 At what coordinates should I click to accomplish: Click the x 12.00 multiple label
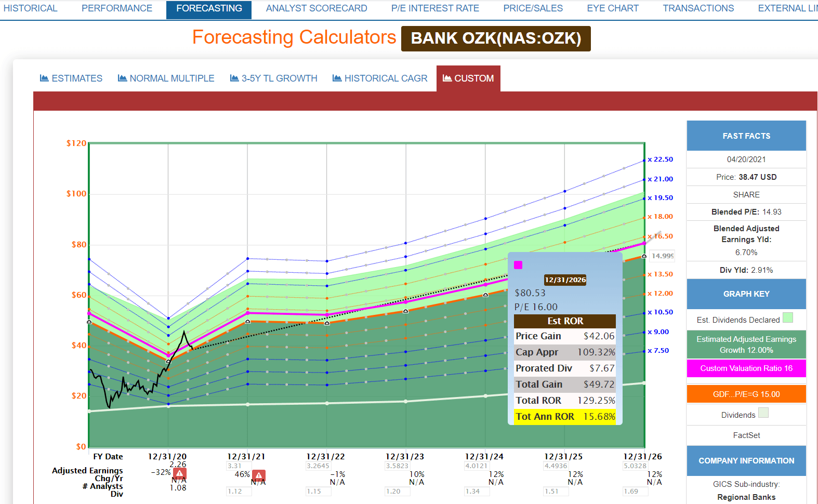[x=660, y=294]
